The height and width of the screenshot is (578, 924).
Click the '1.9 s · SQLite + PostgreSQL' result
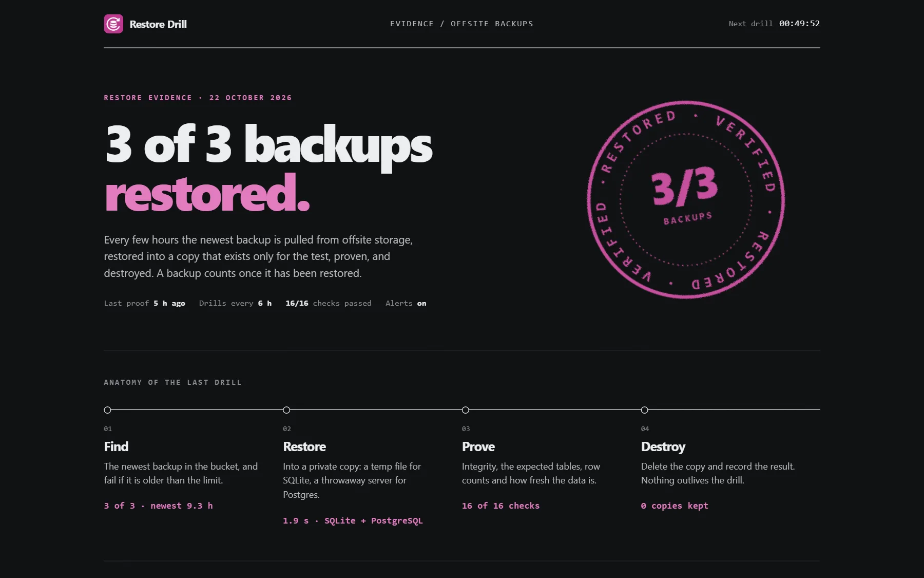(353, 520)
